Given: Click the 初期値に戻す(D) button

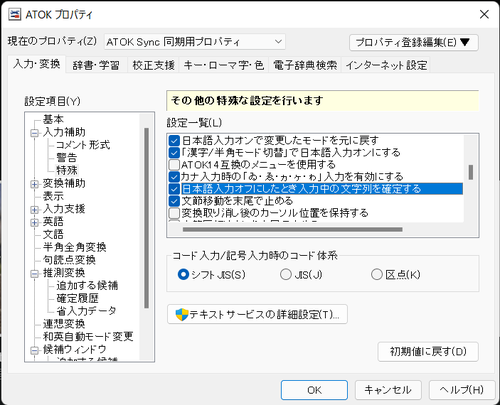Looking at the screenshot, I should pyautogui.click(x=428, y=352).
